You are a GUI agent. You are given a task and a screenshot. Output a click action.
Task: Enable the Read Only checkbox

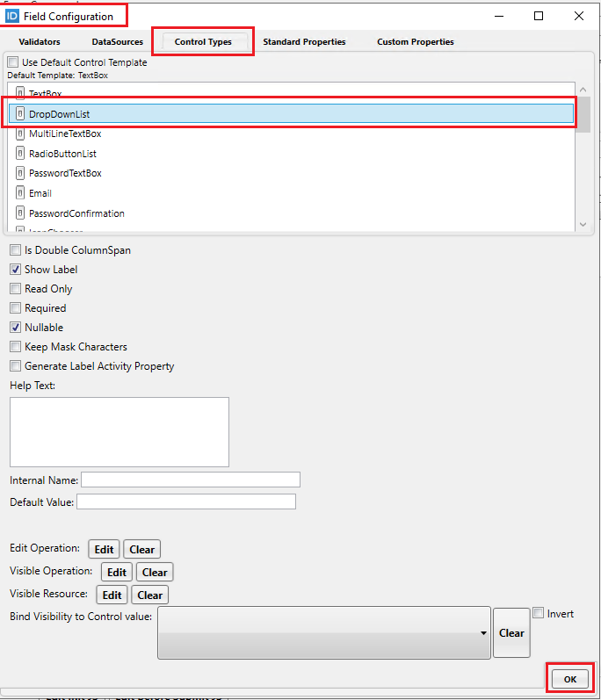[15, 288]
